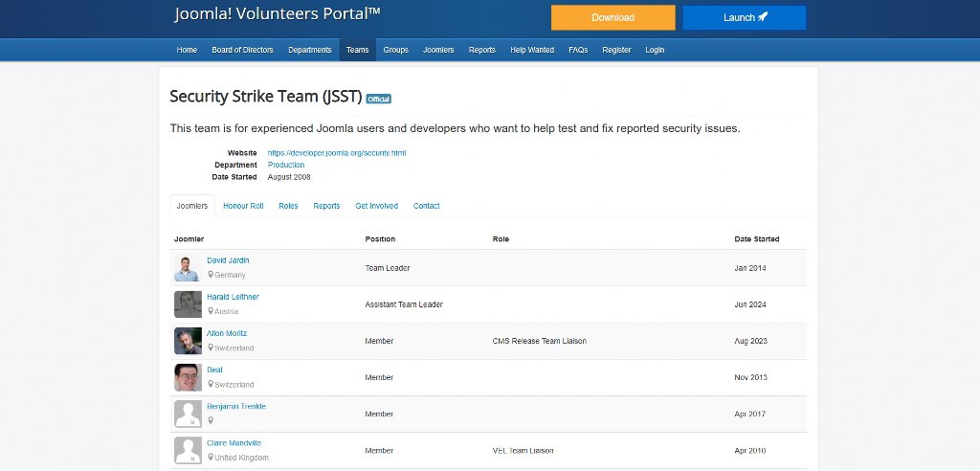Click location pin under Allon Moritz
Screen dimensions: 980x471
tap(211, 348)
